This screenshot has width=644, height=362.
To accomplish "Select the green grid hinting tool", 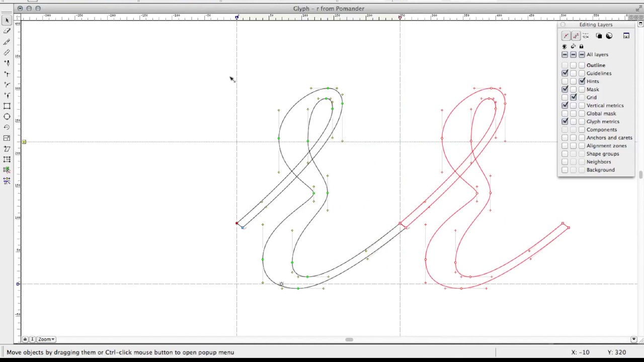I will click(7, 170).
